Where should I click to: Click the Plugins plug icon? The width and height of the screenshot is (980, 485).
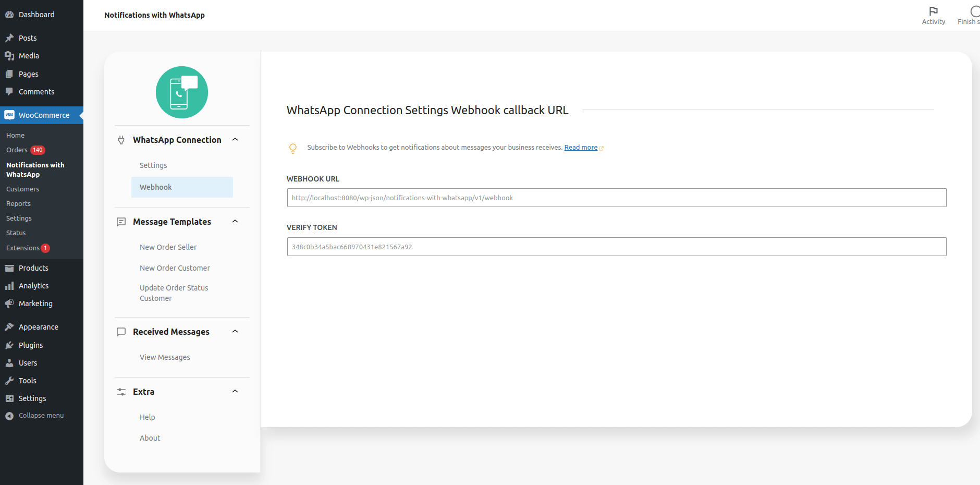[x=9, y=345]
